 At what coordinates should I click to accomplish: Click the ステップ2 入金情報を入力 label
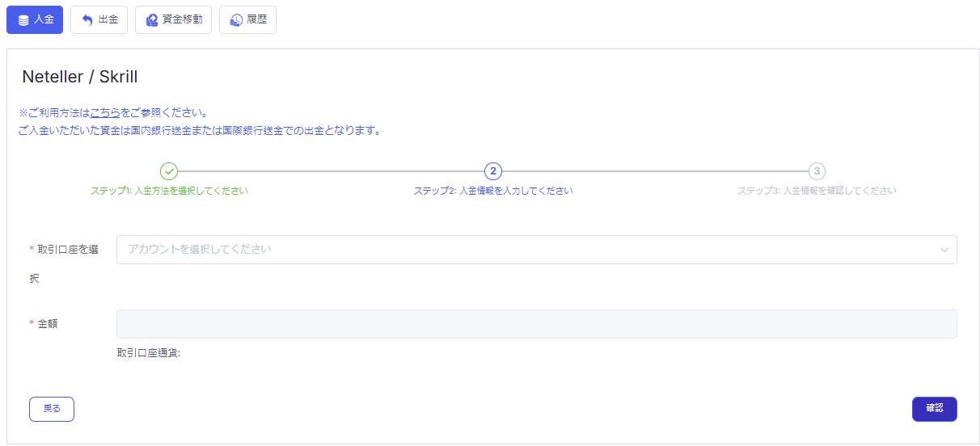(x=493, y=191)
